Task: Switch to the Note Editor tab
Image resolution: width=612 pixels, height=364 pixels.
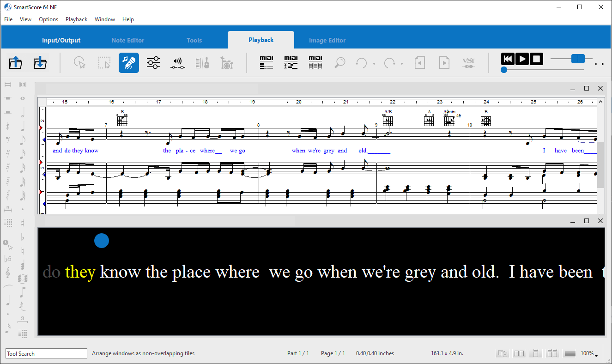Action: point(128,40)
